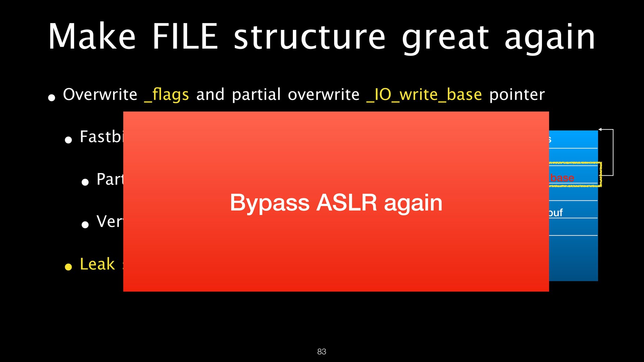Click the yellow '_IO_write_base' text

[x=424, y=95]
